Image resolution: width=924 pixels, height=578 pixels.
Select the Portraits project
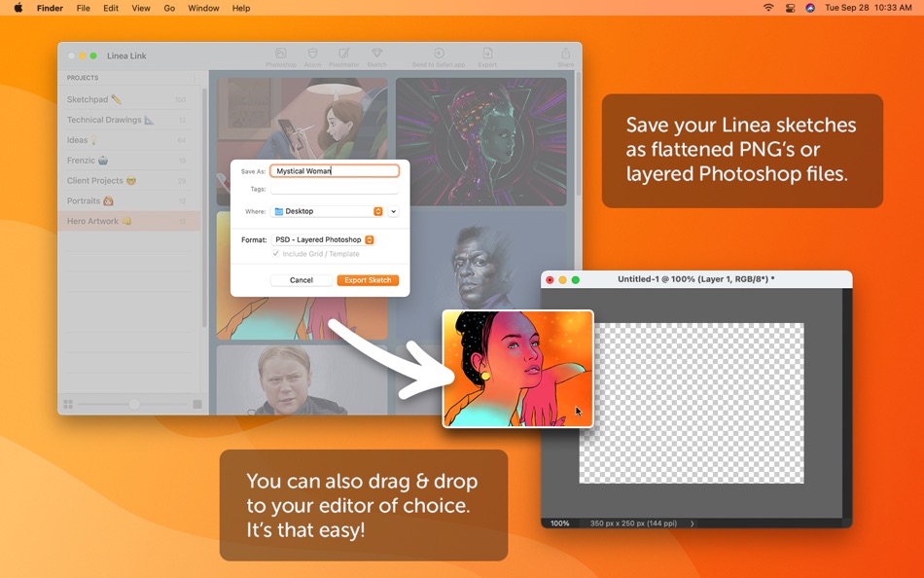[x=129, y=201]
